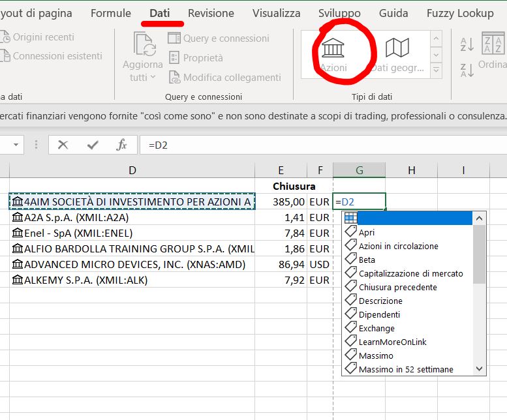The image size is (507, 420).
Task: Select column I header
Action: [463, 170]
